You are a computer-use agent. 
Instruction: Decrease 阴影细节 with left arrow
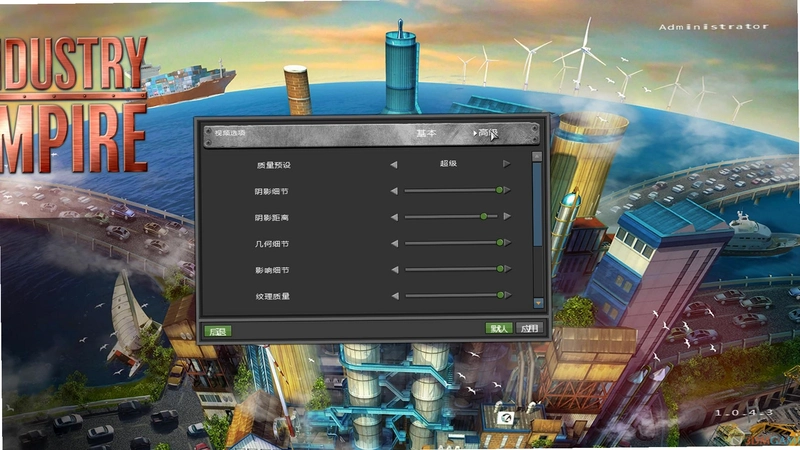tap(394, 191)
